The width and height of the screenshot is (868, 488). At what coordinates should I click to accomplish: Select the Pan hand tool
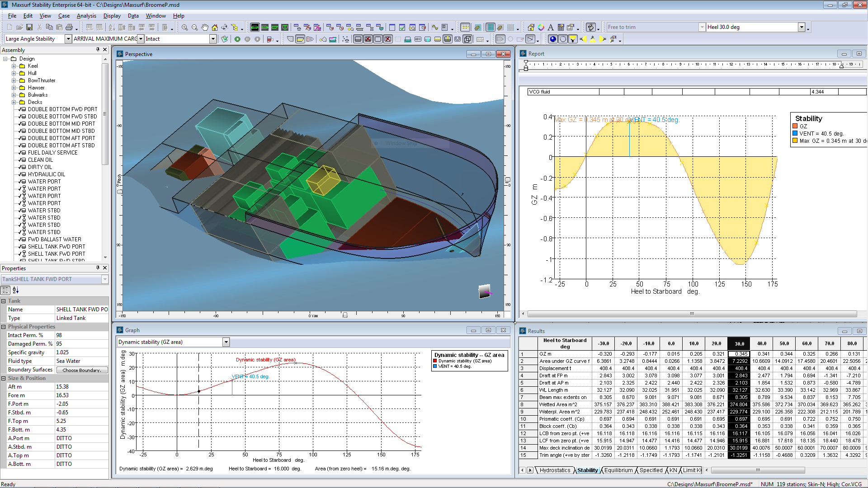point(205,28)
